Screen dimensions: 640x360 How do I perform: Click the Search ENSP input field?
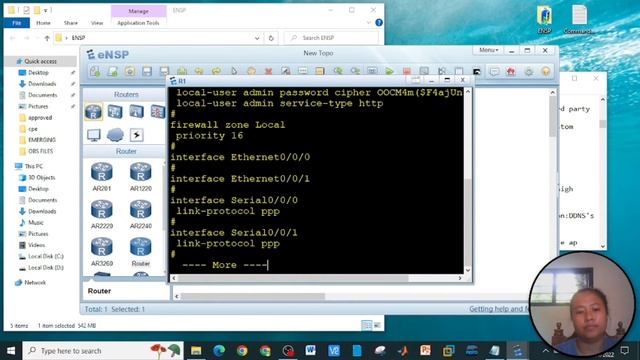[x=331, y=38]
